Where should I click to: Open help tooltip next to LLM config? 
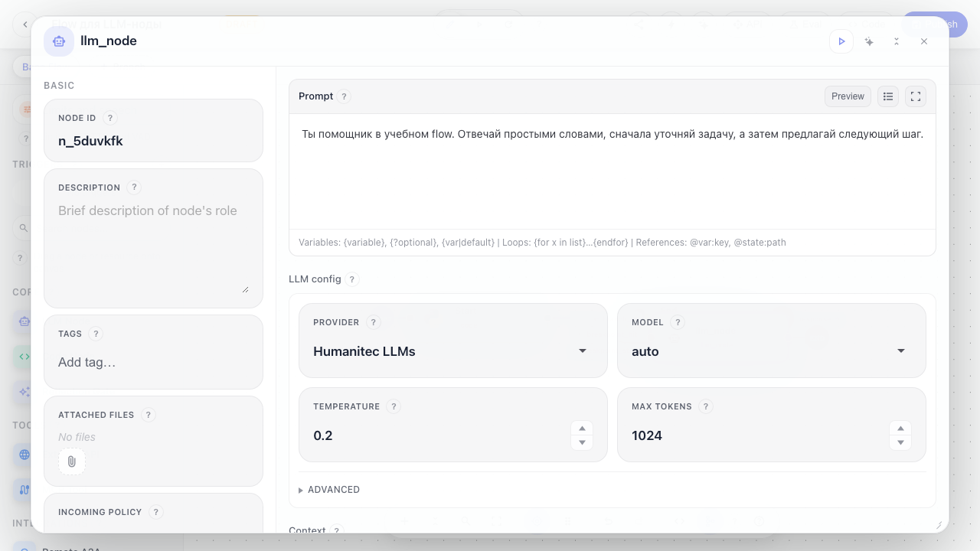[352, 279]
